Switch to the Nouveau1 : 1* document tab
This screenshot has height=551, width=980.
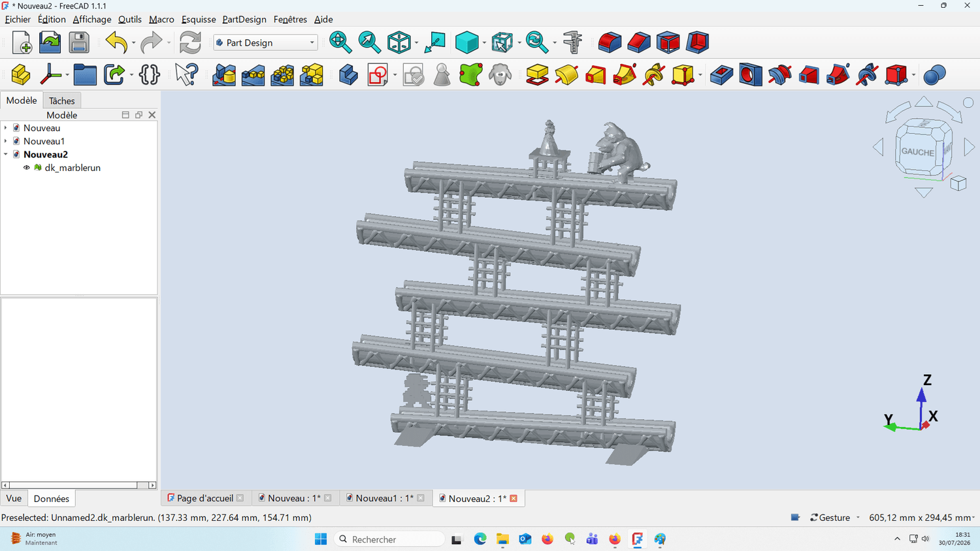pyautogui.click(x=385, y=498)
